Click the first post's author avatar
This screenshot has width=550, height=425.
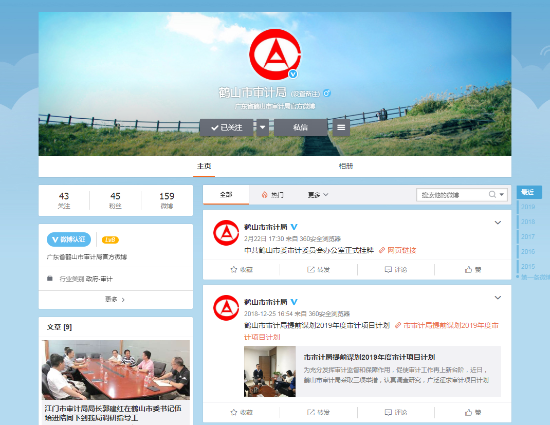coord(226,232)
